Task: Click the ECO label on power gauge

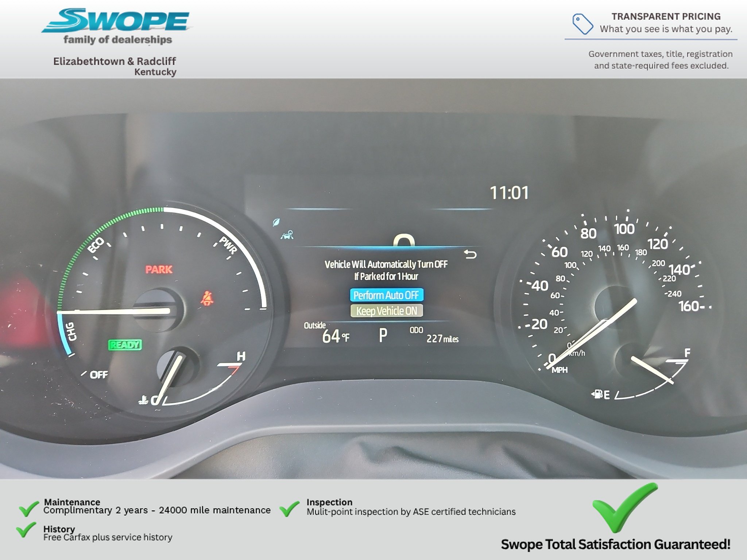Action: click(96, 245)
